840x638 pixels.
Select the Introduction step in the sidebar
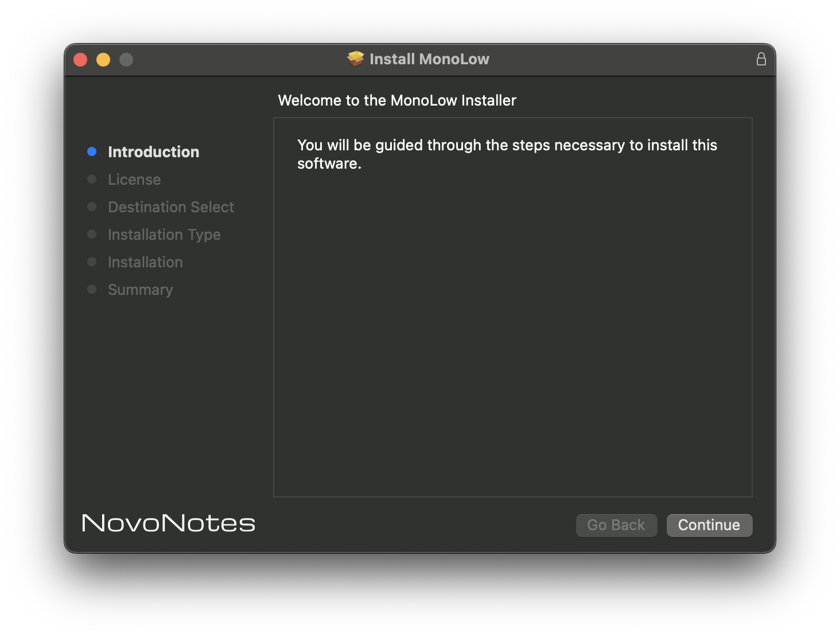(153, 151)
